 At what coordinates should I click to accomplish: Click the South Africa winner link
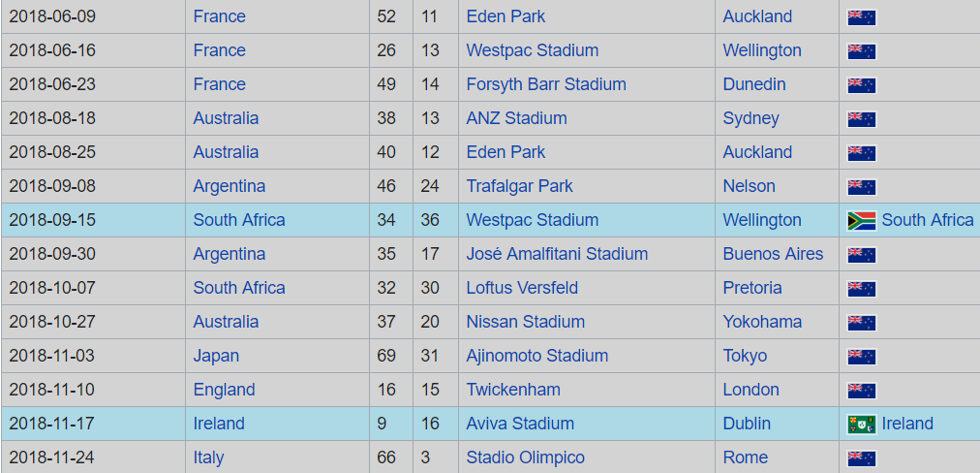coord(927,220)
